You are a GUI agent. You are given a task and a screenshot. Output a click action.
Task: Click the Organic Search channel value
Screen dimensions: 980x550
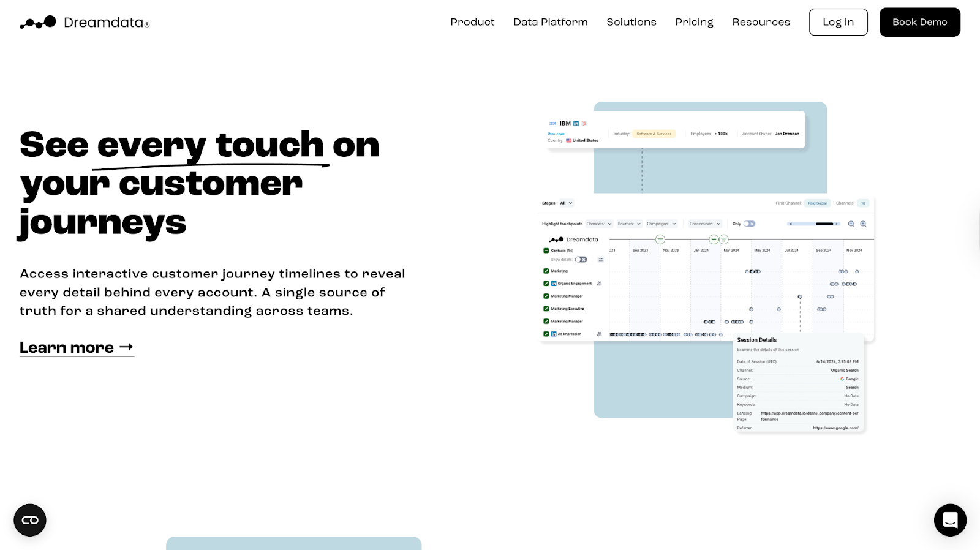coord(845,370)
